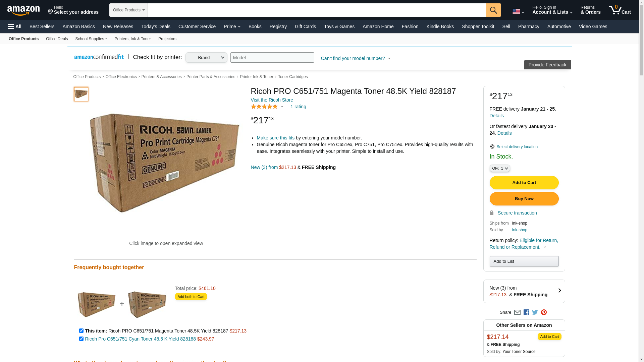644x362 pixels.
Task: Open the Brand dropdown for printer fit
Action: tap(206, 58)
